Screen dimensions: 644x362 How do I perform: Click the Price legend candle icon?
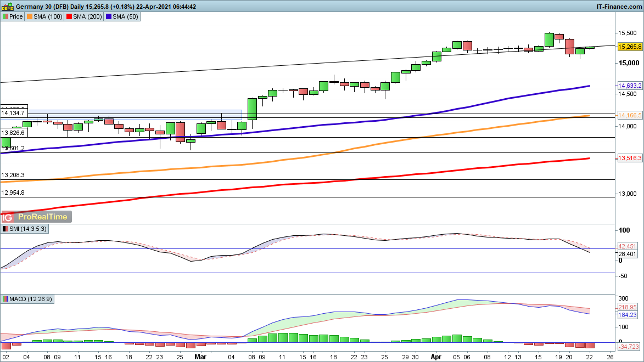click(x=5, y=16)
